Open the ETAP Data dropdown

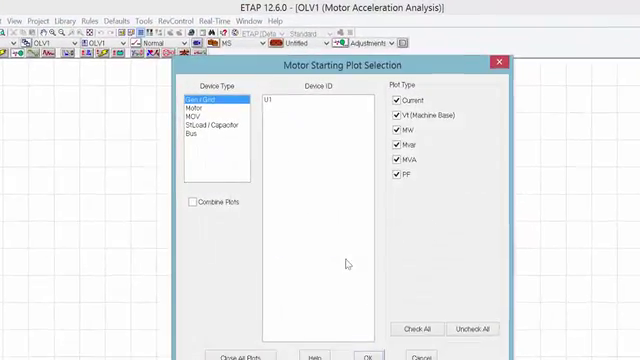click(282, 34)
